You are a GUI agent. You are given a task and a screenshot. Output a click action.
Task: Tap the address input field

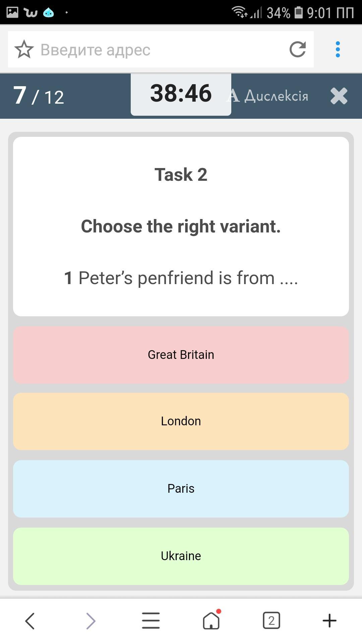pos(161,50)
